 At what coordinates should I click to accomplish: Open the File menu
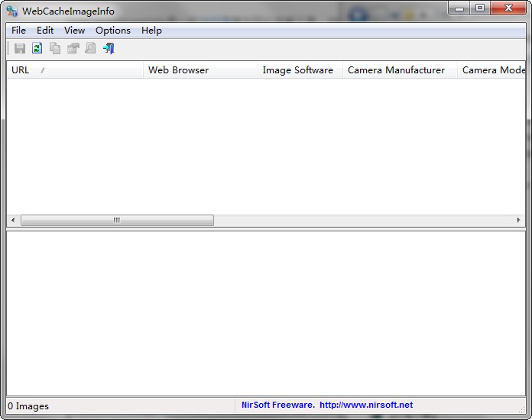[x=18, y=31]
